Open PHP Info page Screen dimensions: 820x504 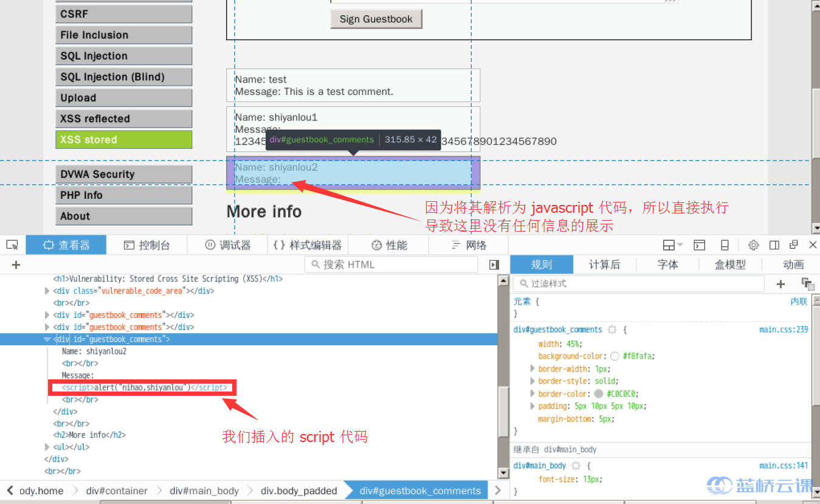tap(123, 195)
